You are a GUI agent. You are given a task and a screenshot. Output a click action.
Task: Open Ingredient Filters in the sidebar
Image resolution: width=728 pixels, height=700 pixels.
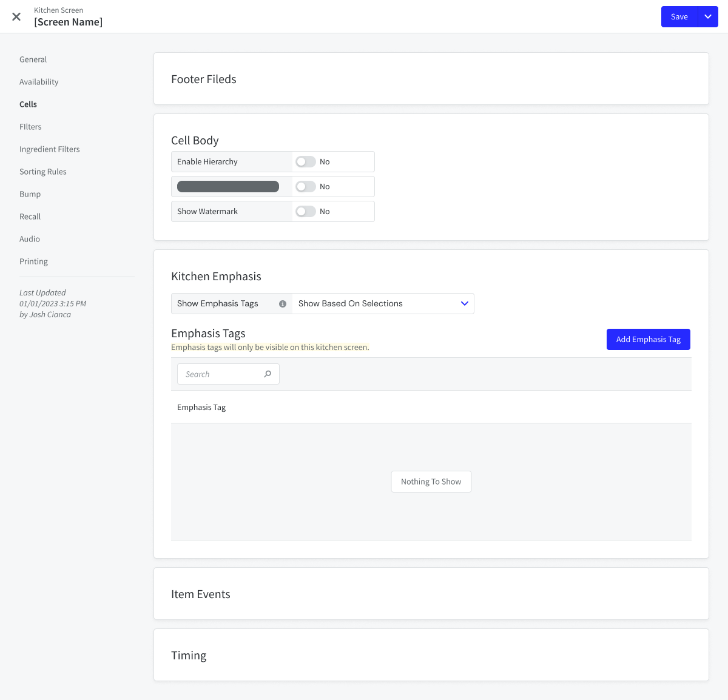pyautogui.click(x=50, y=149)
